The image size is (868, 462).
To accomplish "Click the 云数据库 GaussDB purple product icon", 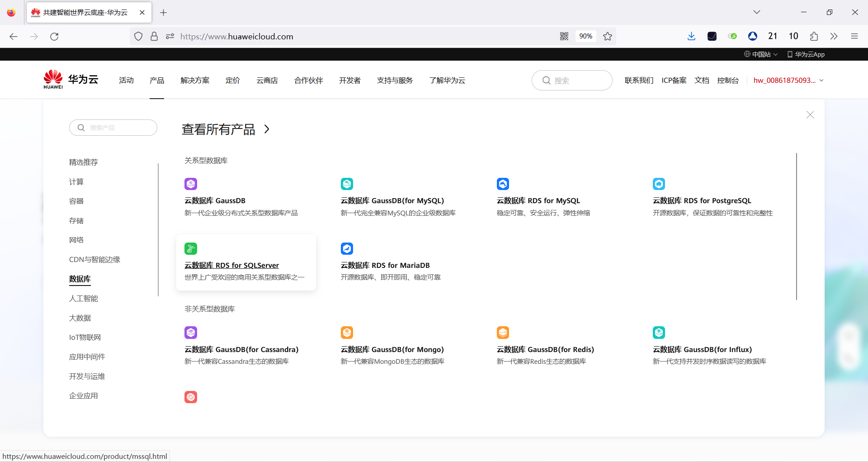I will [190, 184].
